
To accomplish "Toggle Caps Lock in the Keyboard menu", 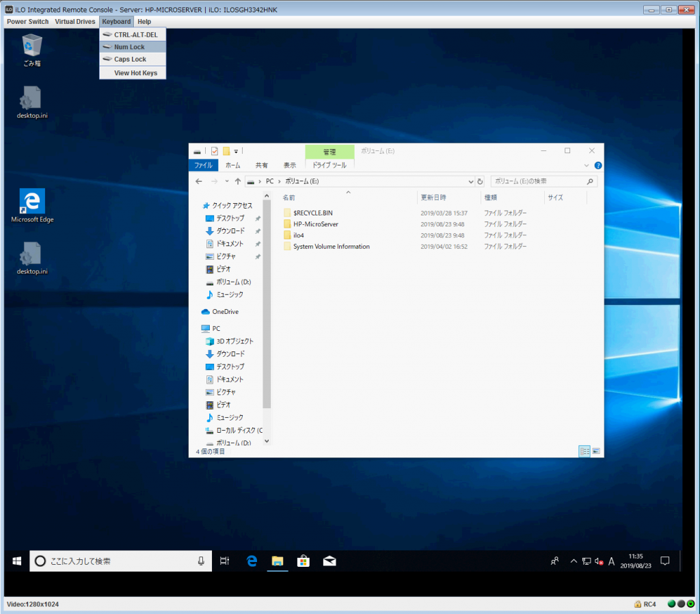I will pyautogui.click(x=130, y=59).
